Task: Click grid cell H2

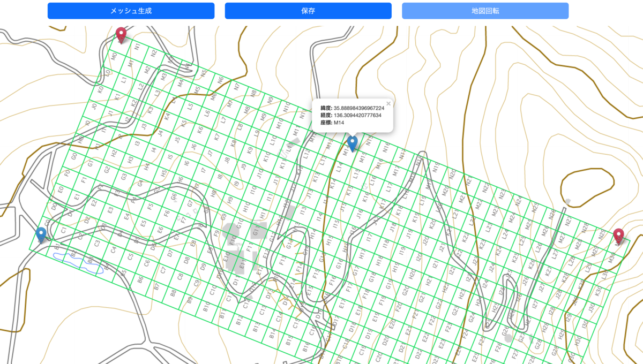Action: (114, 153)
